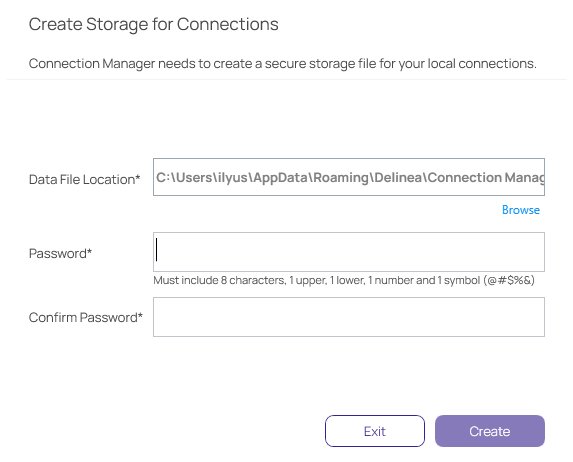
Task: Click the 'Password*' label
Action: point(60,253)
